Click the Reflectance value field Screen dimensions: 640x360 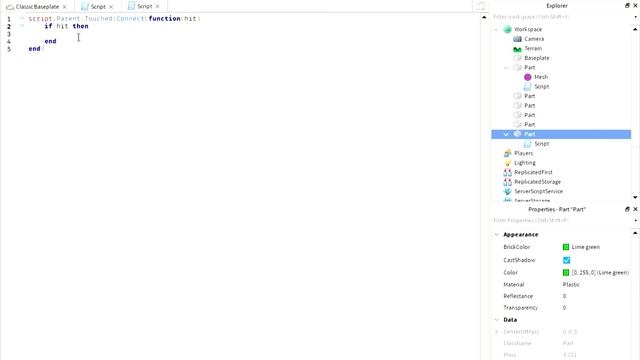click(x=596, y=296)
